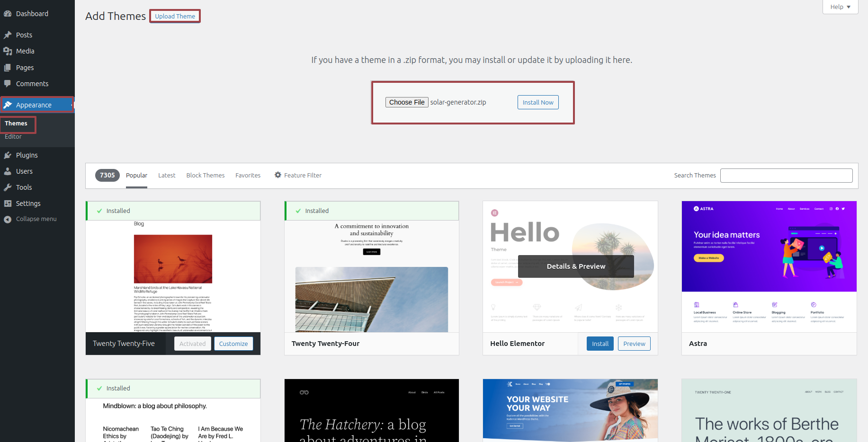Screen dimensions: 868x442
Task: Click Customize for Twenty Twenty-Five
Action: tap(233, 344)
